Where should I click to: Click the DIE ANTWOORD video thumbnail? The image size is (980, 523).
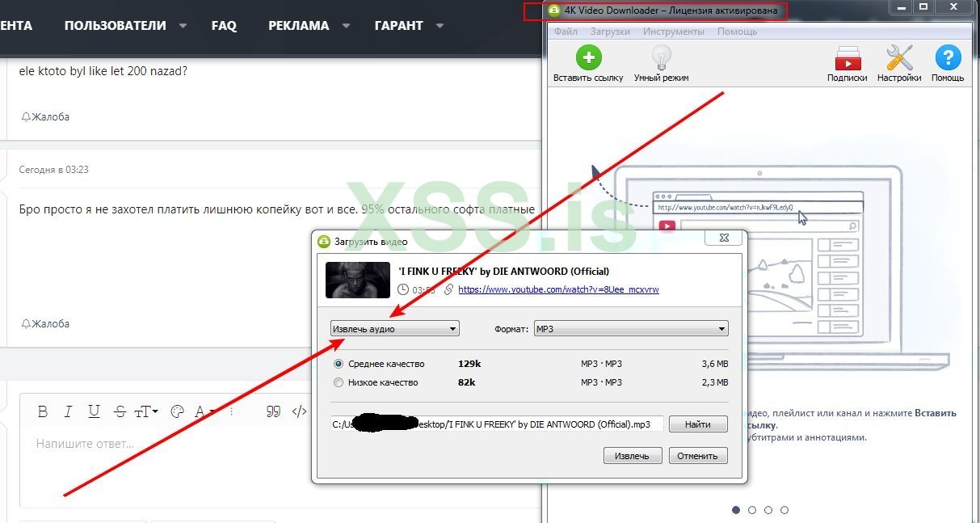tap(358, 280)
